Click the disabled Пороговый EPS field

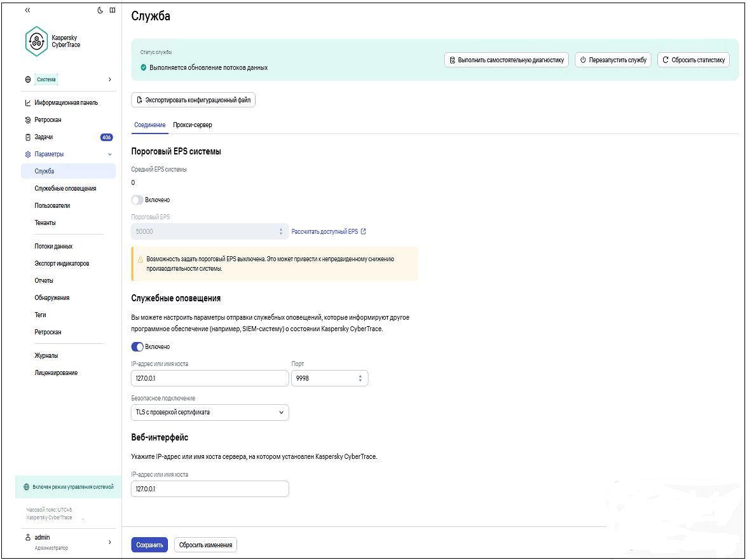coord(210,231)
